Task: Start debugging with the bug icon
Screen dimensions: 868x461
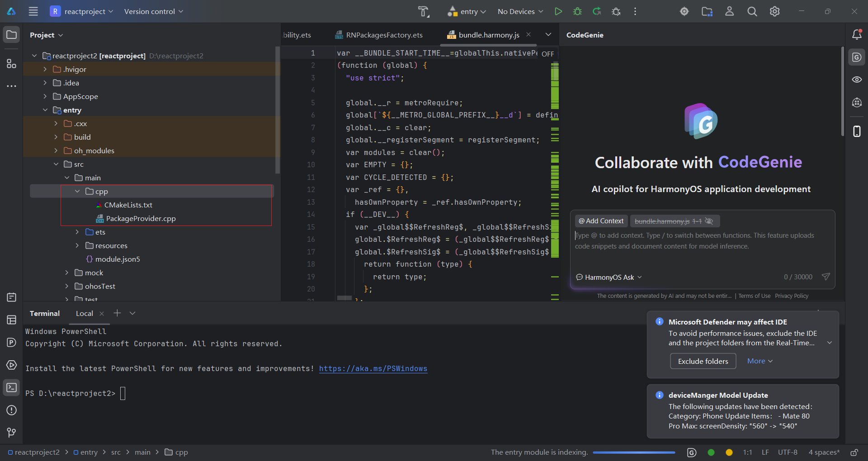Action: click(x=577, y=11)
